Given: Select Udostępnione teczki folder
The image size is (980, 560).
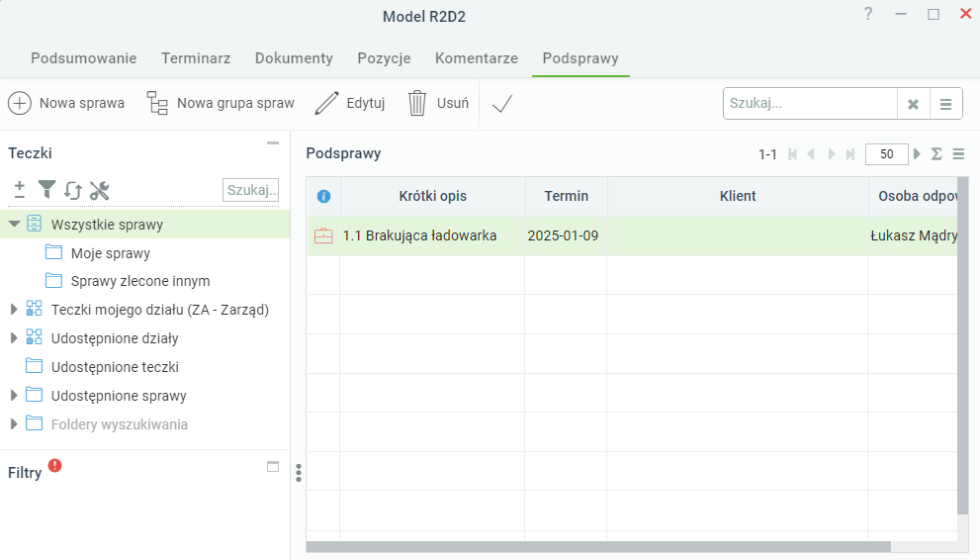Looking at the screenshot, I should [115, 367].
